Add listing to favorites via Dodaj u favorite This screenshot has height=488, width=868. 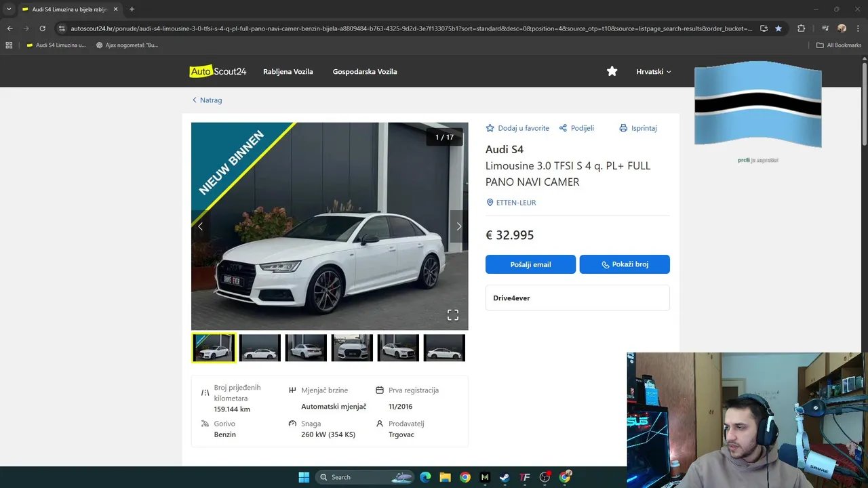[x=517, y=128]
